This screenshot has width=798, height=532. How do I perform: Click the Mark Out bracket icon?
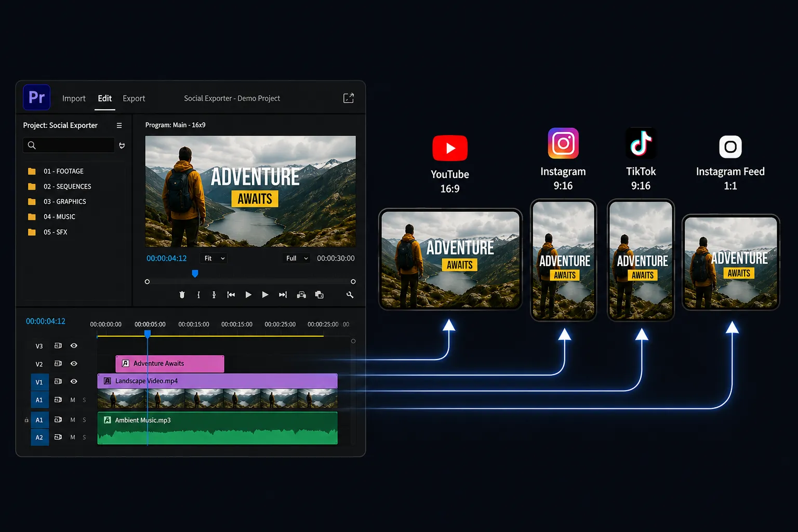[x=214, y=295]
